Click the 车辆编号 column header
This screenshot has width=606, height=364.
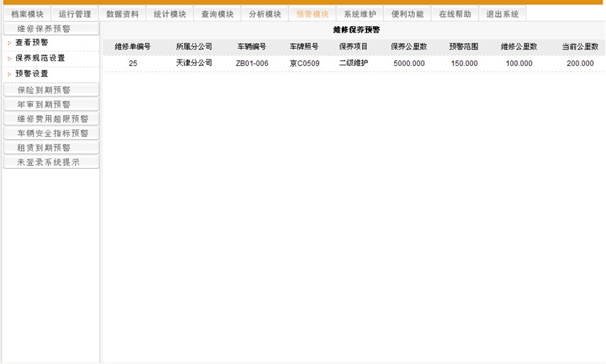pos(251,47)
